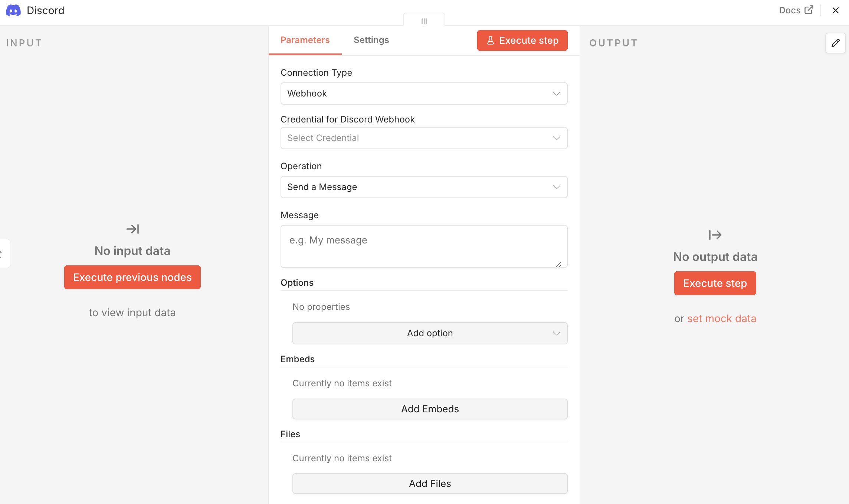Click the input arrow icon above No input data
The image size is (849, 504).
point(132,229)
